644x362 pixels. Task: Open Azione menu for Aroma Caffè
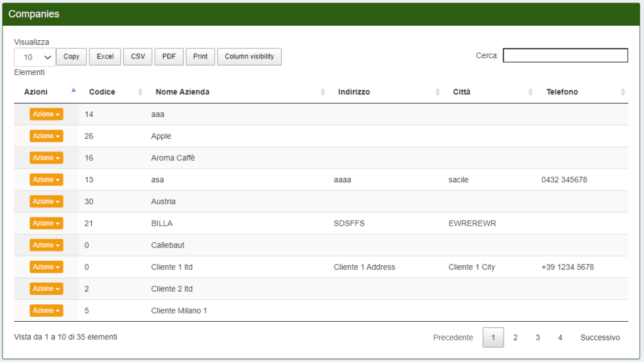coord(47,158)
